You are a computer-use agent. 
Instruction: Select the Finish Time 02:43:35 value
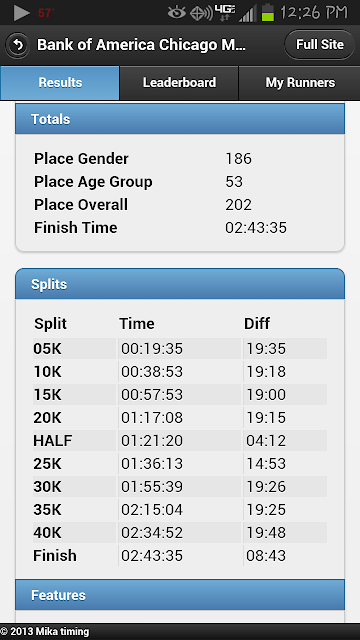256,228
